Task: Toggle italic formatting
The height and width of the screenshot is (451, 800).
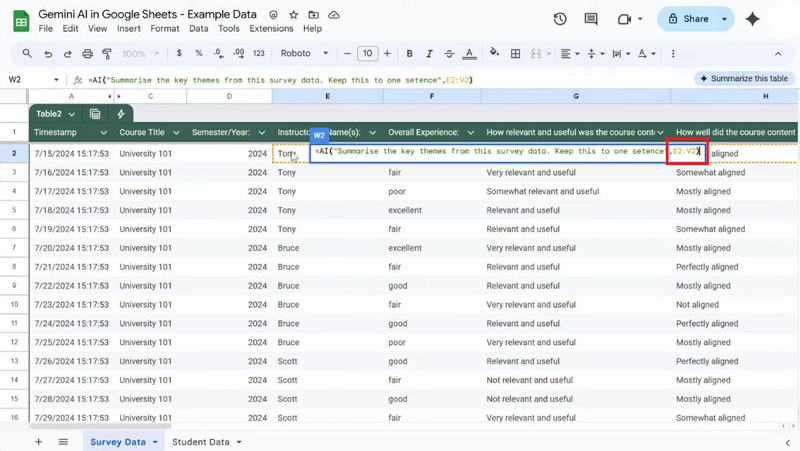Action: [x=430, y=54]
